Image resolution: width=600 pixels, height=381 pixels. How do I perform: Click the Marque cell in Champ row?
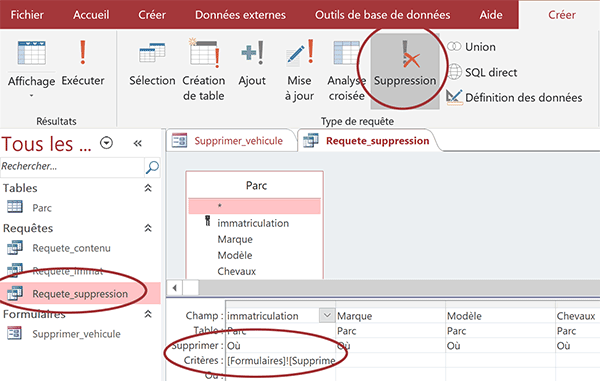(x=391, y=316)
